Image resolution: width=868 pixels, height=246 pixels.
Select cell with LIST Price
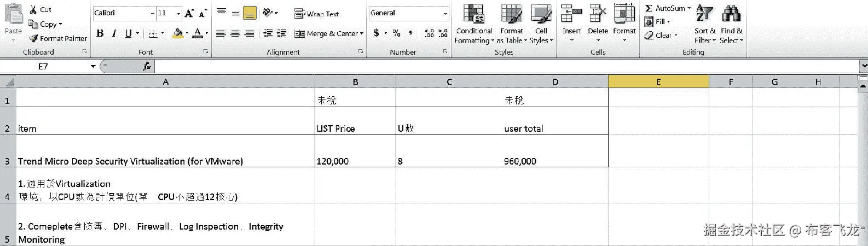355,121
